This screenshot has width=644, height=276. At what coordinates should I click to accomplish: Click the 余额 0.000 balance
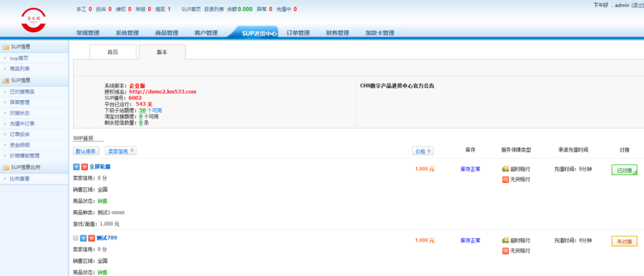click(240, 9)
